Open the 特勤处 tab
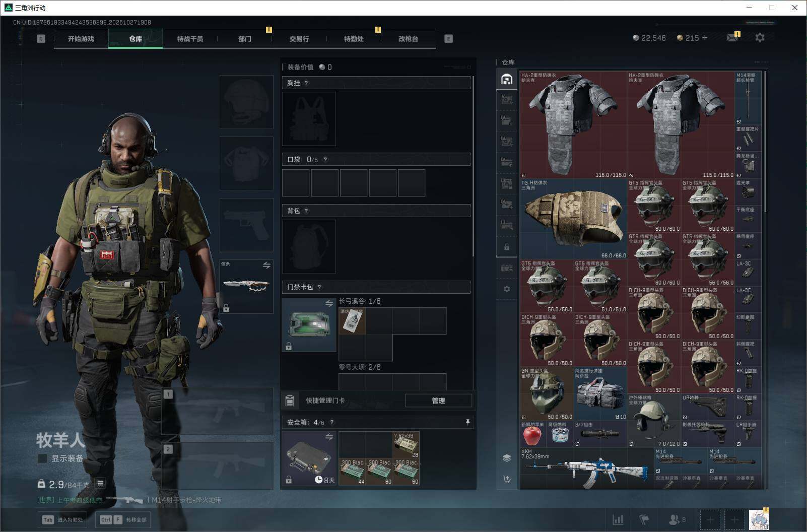The height and width of the screenshot is (532, 807). (354, 39)
